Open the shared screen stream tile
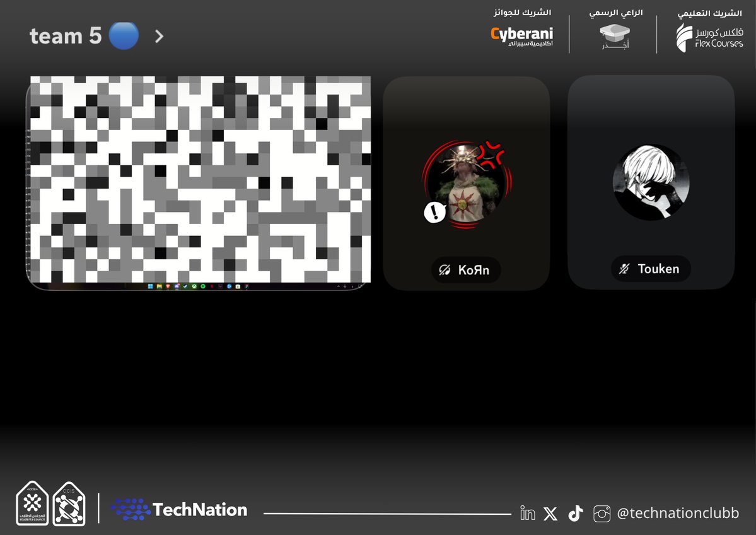This screenshot has width=756, height=535. click(198, 183)
